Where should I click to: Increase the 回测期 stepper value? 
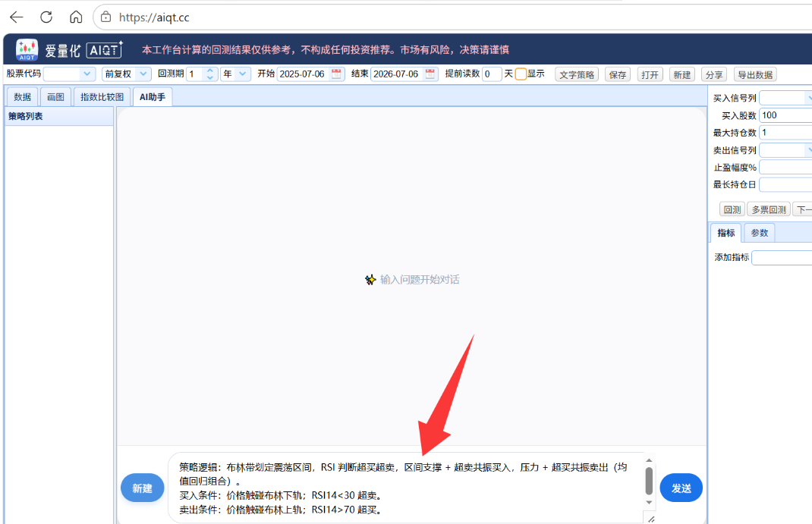tap(209, 71)
